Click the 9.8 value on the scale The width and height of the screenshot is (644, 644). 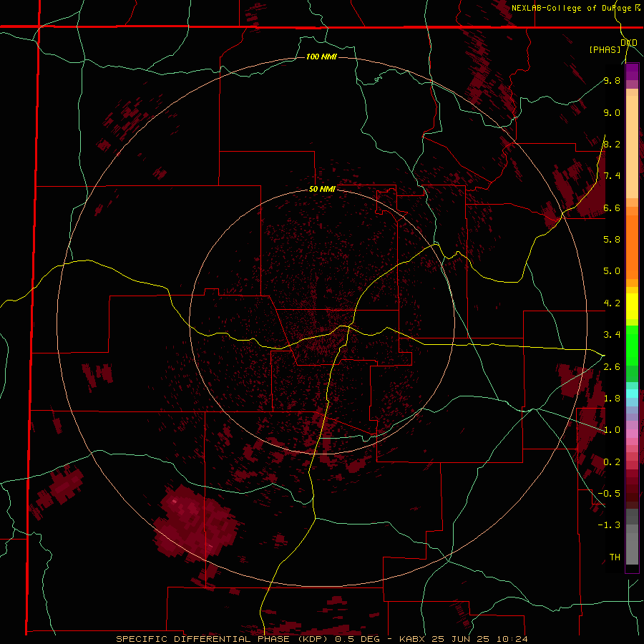click(612, 80)
